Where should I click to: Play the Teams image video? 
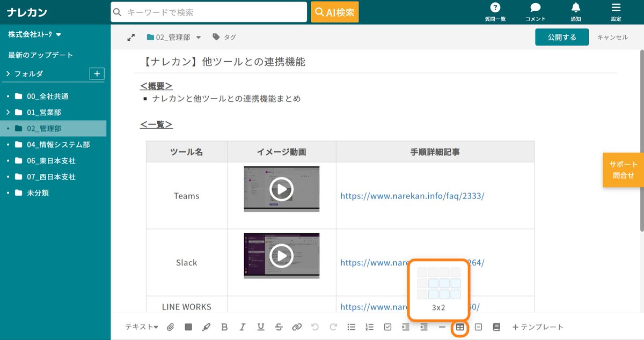tap(282, 189)
